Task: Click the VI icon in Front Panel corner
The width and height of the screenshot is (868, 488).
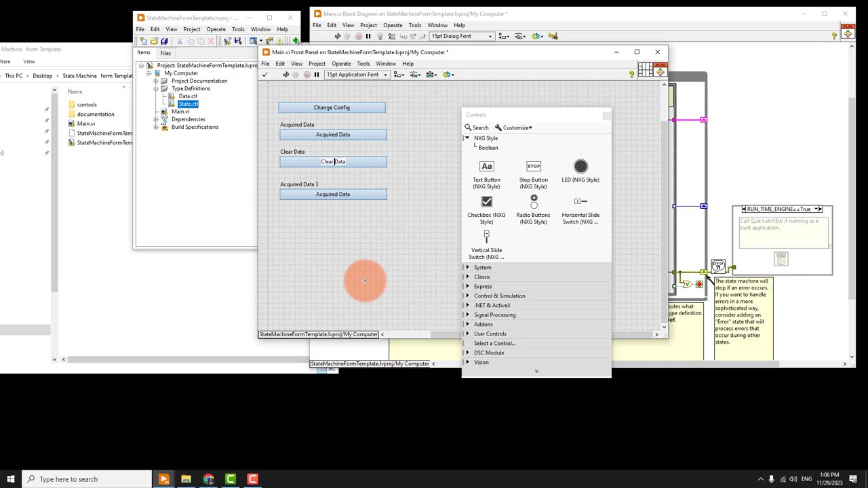Action: [660, 69]
